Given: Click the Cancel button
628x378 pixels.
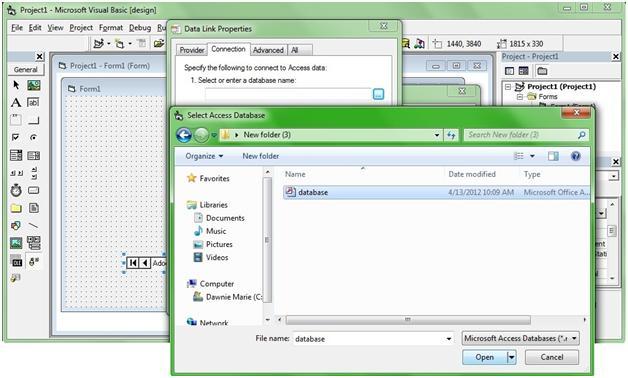Looking at the screenshot, I should tap(552, 357).
